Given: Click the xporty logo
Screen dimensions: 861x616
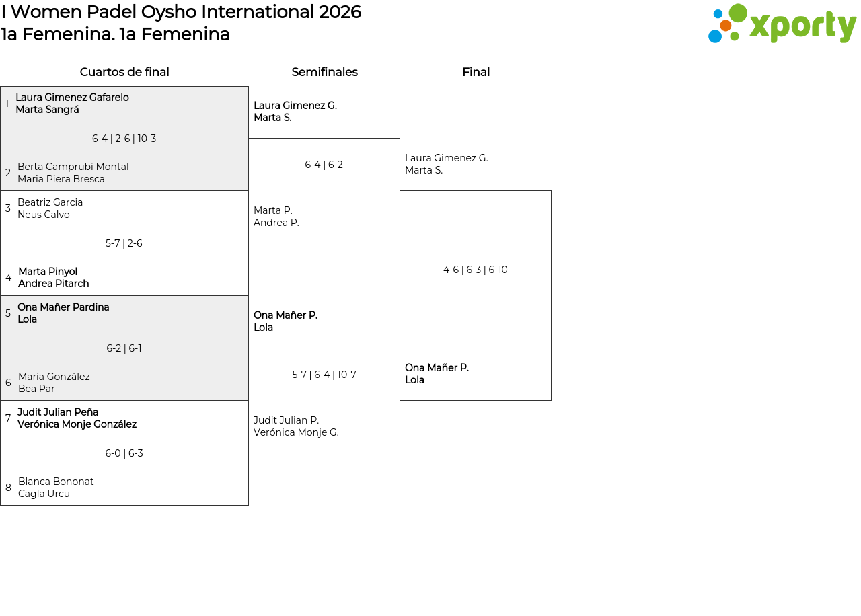Looking at the screenshot, I should (782, 24).
